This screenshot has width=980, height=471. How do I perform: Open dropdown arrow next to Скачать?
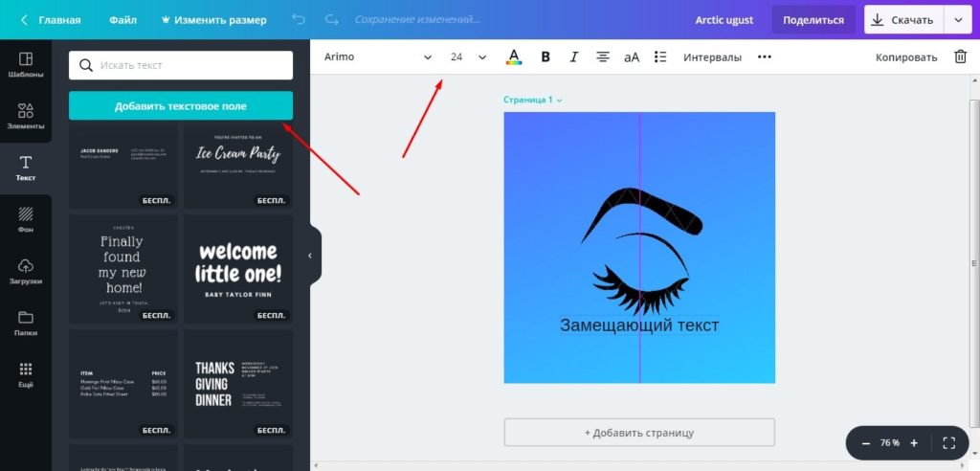[x=956, y=19]
